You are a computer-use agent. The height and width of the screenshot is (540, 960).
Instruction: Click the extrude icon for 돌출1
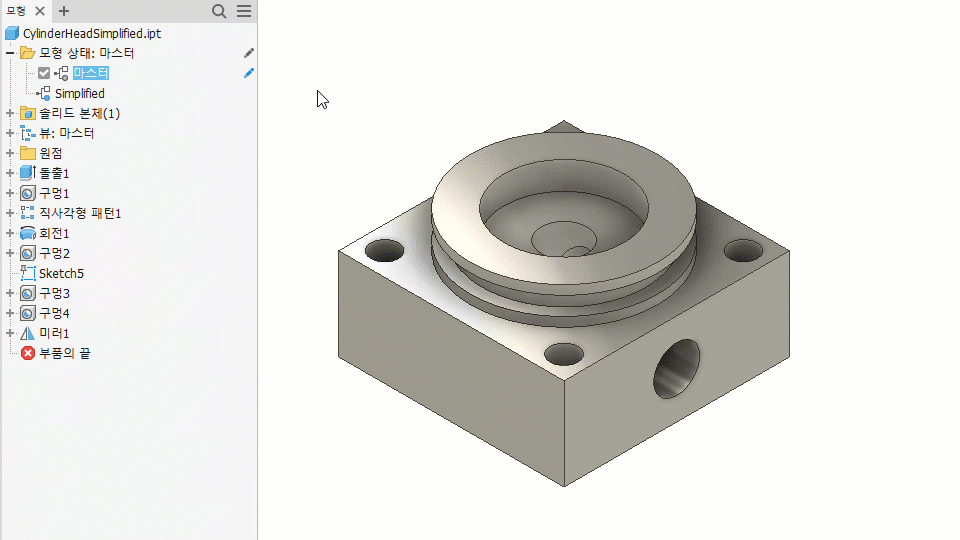pyautogui.click(x=28, y=173)
